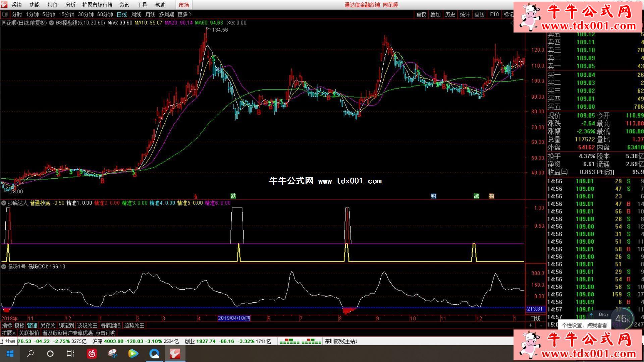
Task: Click the 点击订购 promotion link
Action: pos(105,333)
